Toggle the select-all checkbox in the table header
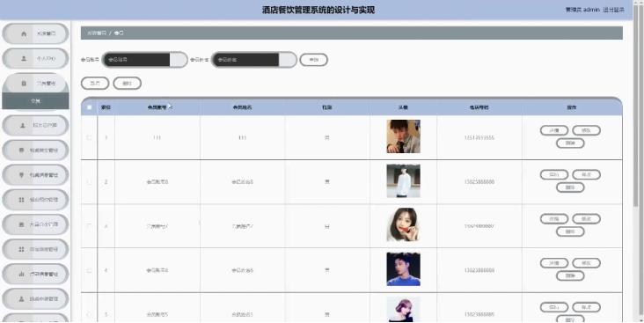The width and height of the screenshot is (644, 323). coord(89,107)
